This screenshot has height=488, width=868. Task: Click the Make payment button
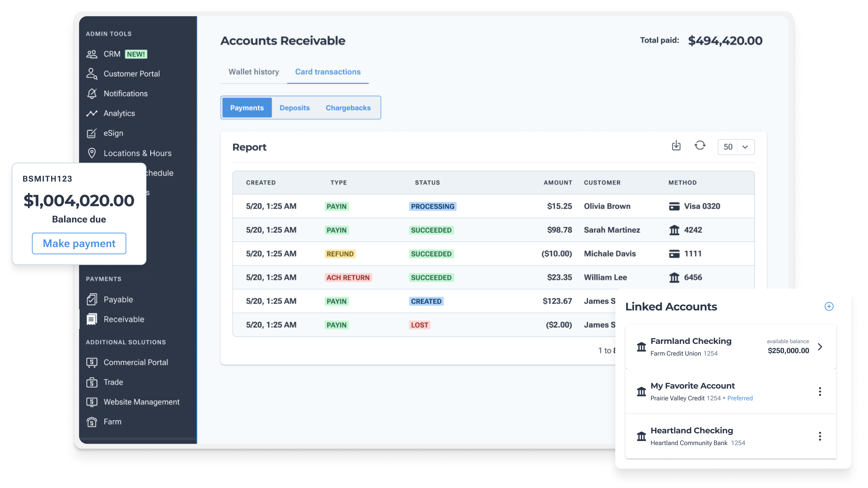click(79, 244)
